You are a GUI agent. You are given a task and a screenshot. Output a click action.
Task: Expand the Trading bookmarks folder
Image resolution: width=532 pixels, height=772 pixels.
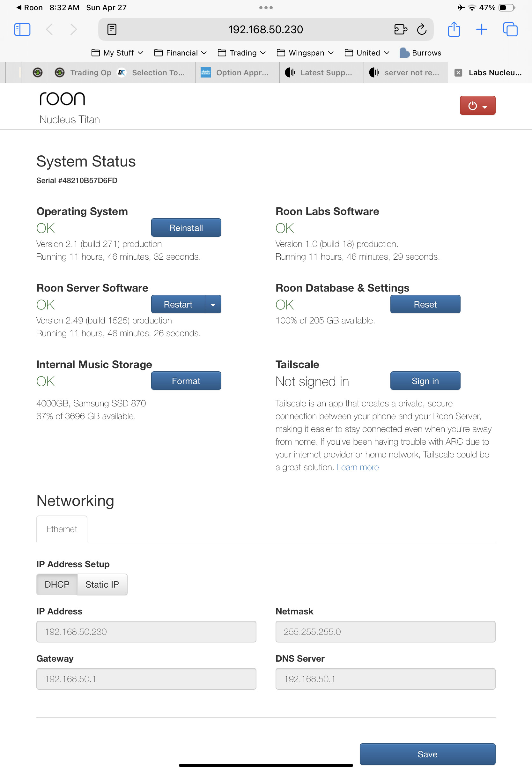click(x=242, y=53)
